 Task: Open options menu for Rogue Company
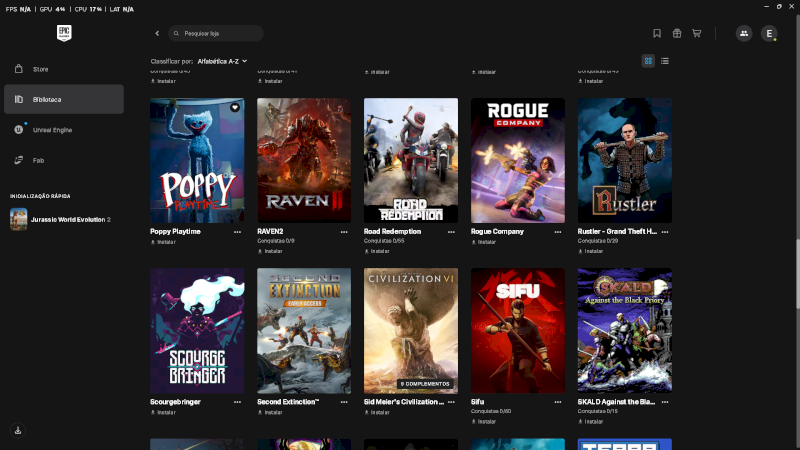pyautogui.click(x=558, y=232)
